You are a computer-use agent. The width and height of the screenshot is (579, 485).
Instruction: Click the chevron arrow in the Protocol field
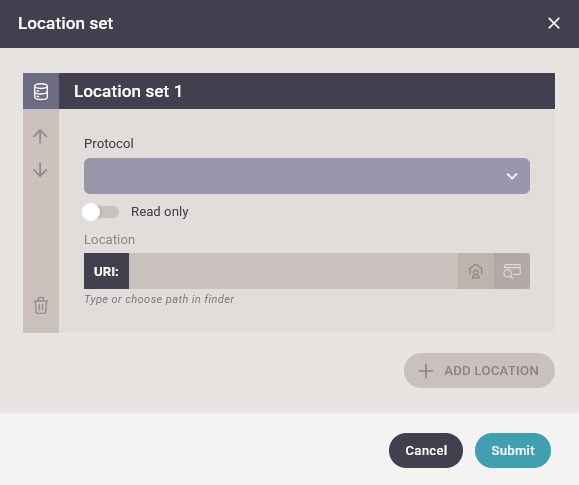point(511,176)
